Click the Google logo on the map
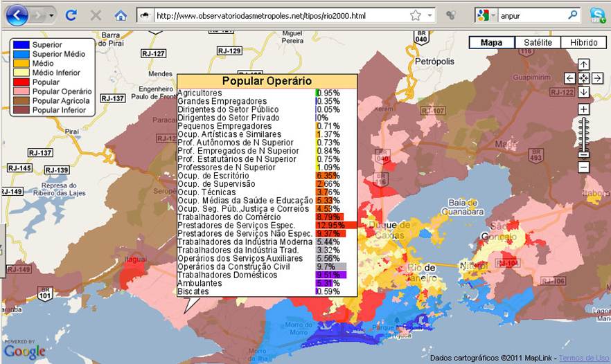 (24, 352)
